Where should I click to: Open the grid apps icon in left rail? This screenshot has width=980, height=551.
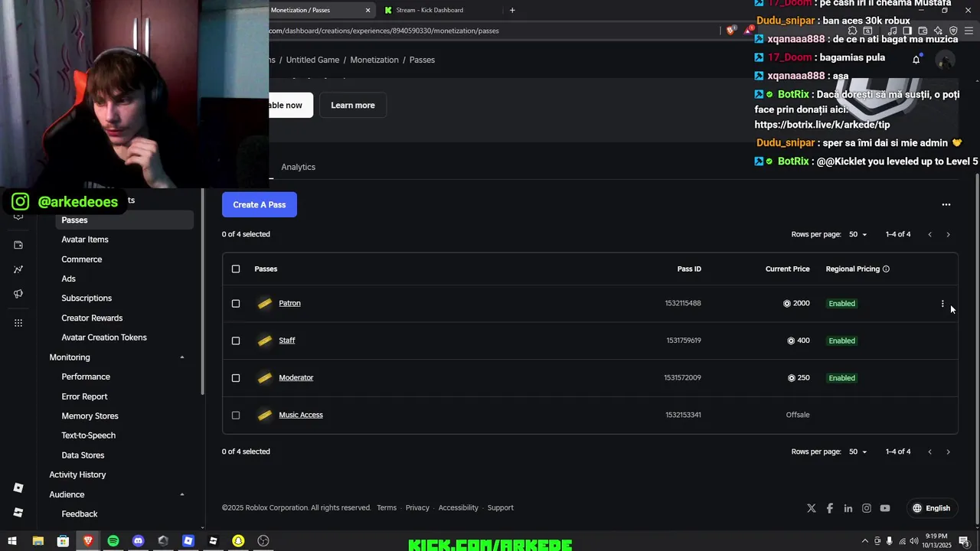(x=18, y=323)
